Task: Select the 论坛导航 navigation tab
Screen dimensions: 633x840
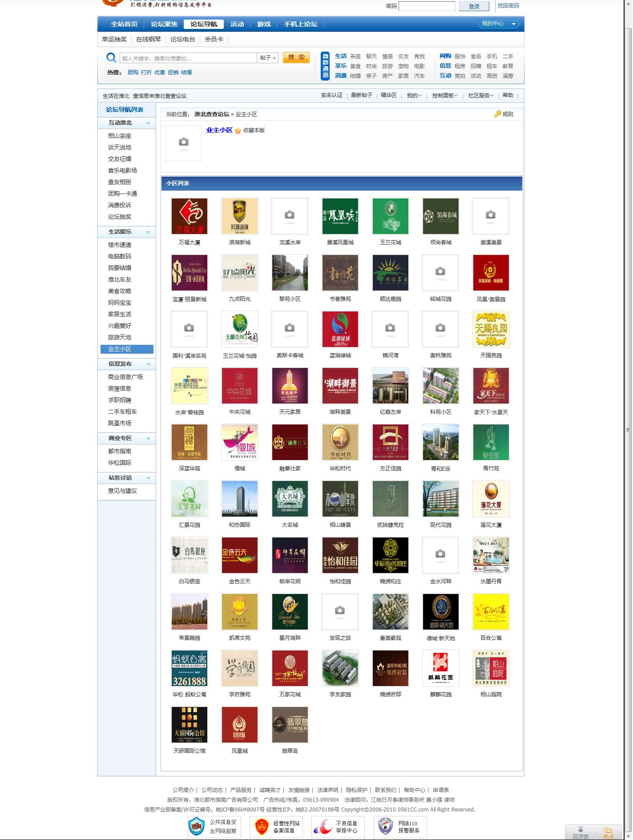Action: 204,24
